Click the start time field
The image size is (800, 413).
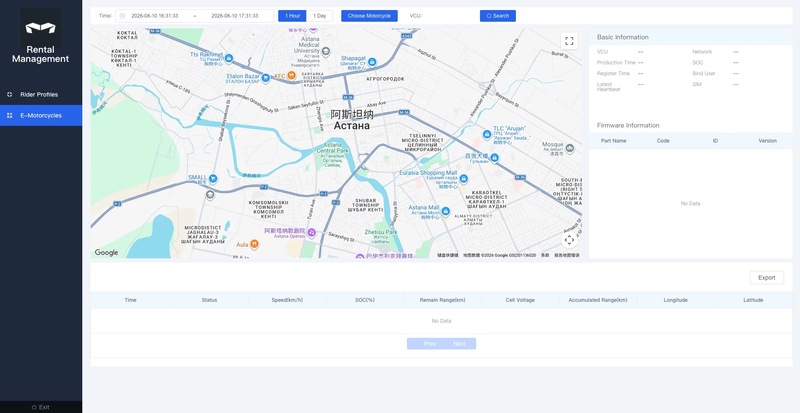click(x=155, y=16)
